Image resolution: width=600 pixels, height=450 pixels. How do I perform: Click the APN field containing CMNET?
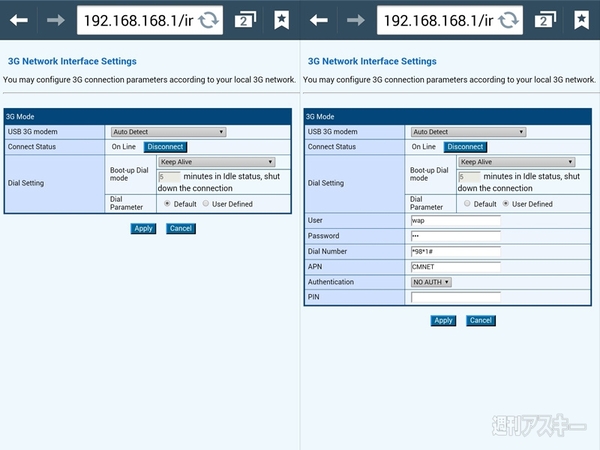click(x=456, y=267)
